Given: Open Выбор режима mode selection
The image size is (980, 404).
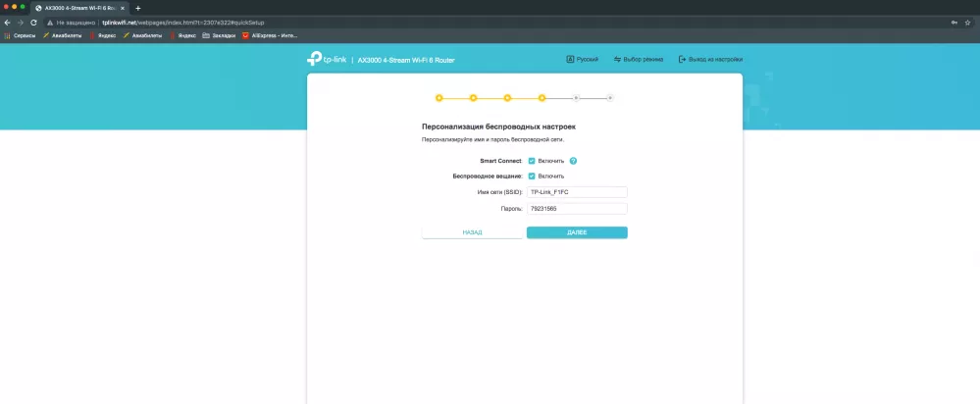Looking at the screenshot, I should click(638, 59).
